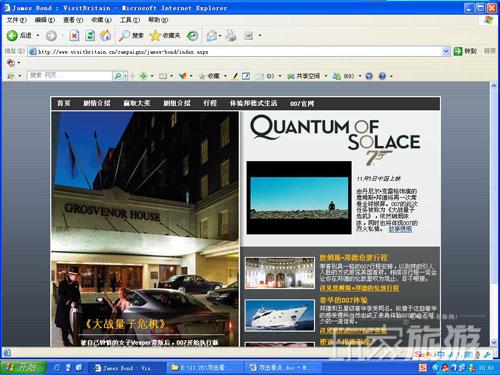Go to the Home page icon
500x375 pixels.
click(106, 35)
